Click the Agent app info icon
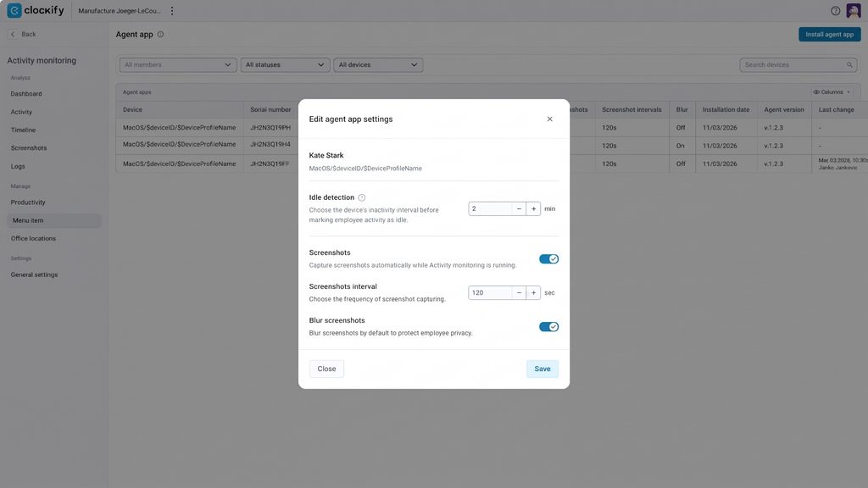The height and width of the screenshot is (488, 868). coord(160,34)
